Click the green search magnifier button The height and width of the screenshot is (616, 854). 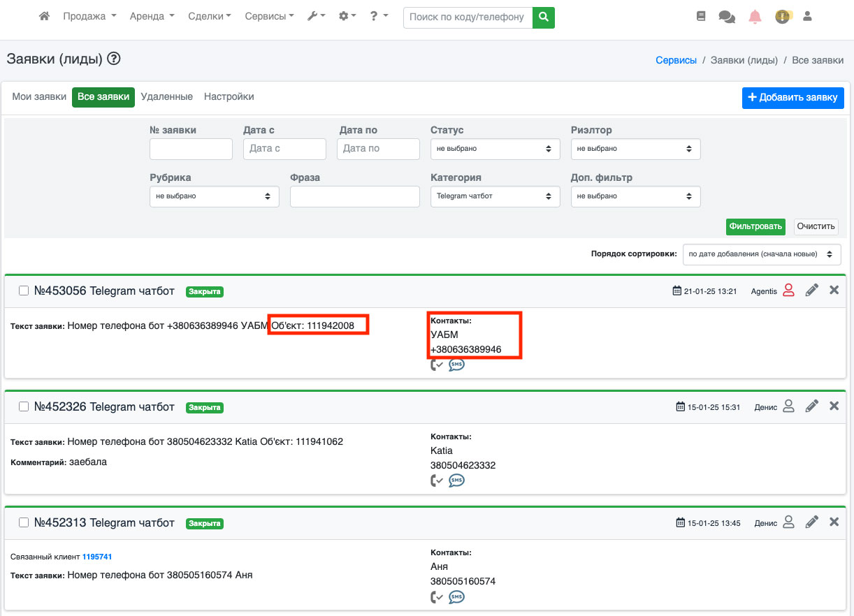(x=543, y=17)
